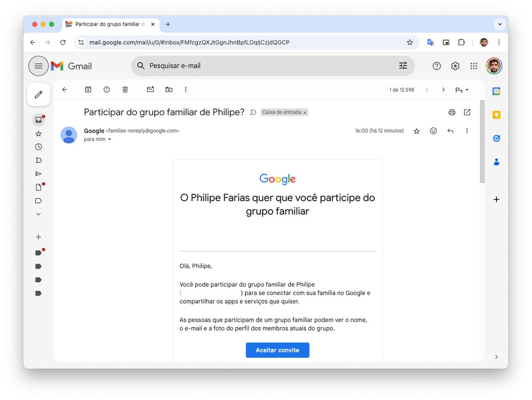The height and width of the screenshot is (400, 532).
Task: Open more message options beside reply
Action: click(467, 131)
